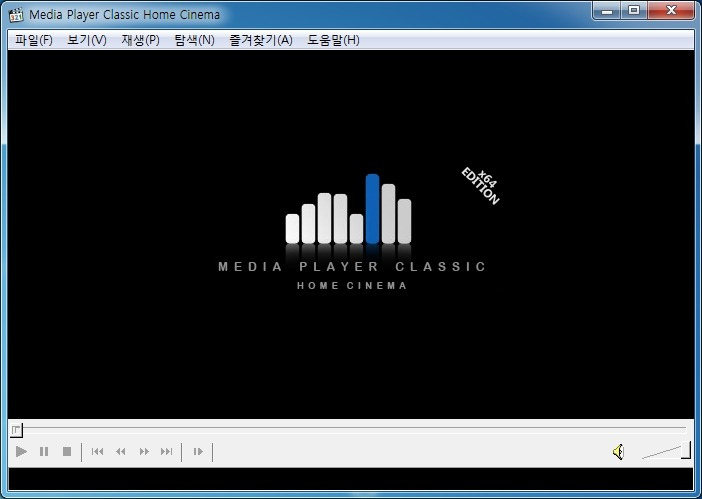Click the volume slider handle

(x=686, y=450)
